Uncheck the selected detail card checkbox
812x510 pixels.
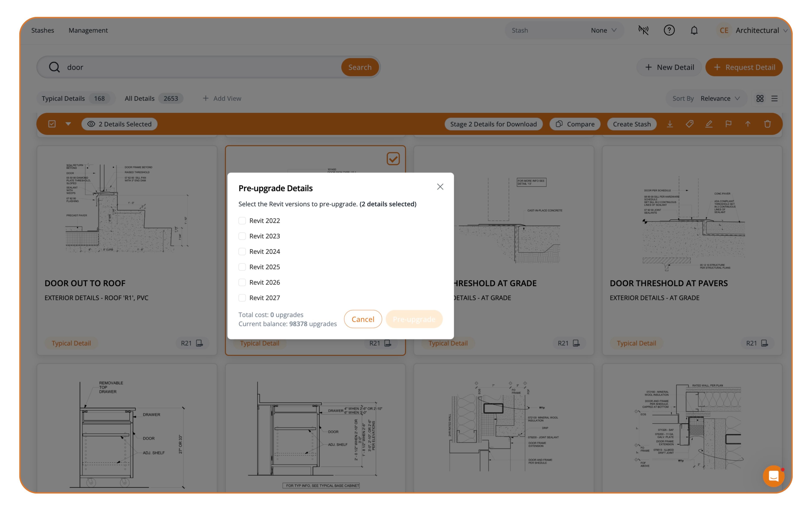pos(393,159)
